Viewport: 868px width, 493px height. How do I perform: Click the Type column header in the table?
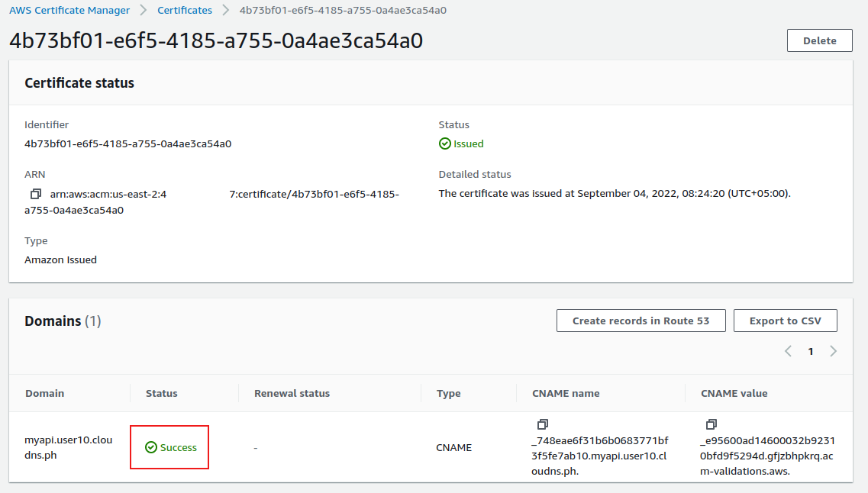448,393
